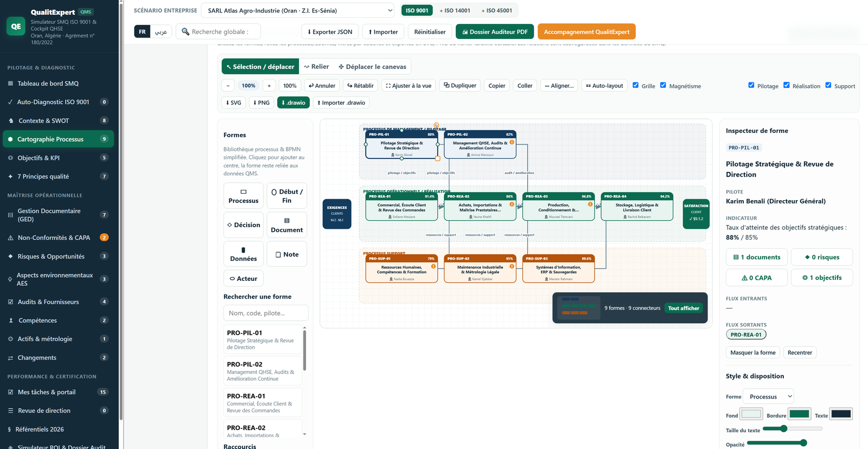This screenshot has height=449, width=868.
Task: Open the Forme type Processus dropdown
Action: click(768, 396)
